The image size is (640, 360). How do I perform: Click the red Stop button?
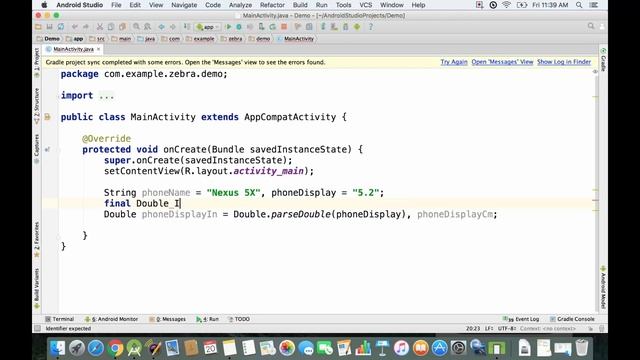point(284,27)
